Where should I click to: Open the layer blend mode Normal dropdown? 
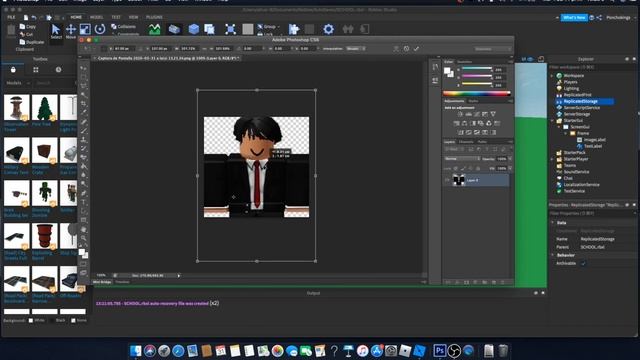462,159
